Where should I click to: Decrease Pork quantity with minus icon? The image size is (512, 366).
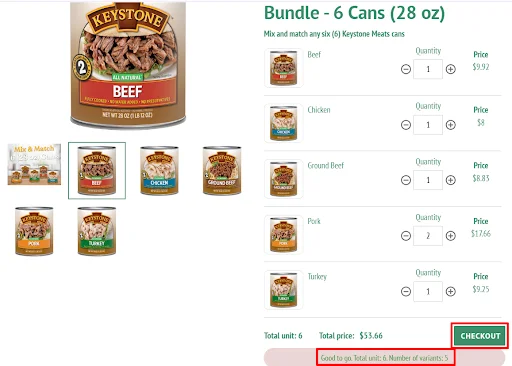(406, 236)
